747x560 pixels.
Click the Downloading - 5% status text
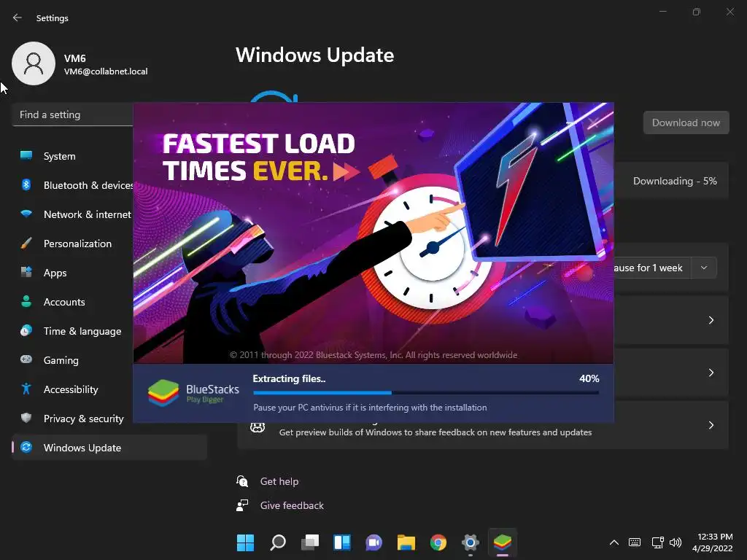(675, 181)
